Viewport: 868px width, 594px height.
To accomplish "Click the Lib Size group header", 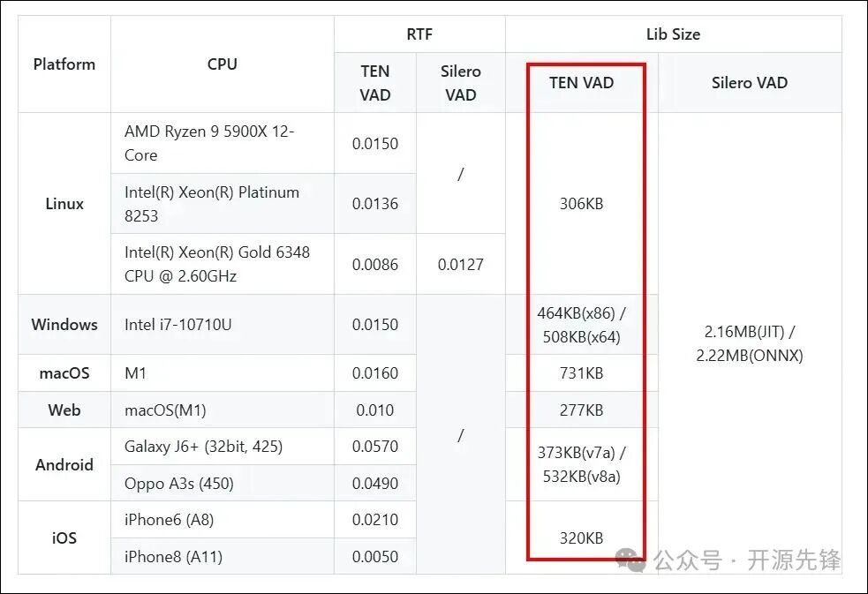I will click(673, 34).
